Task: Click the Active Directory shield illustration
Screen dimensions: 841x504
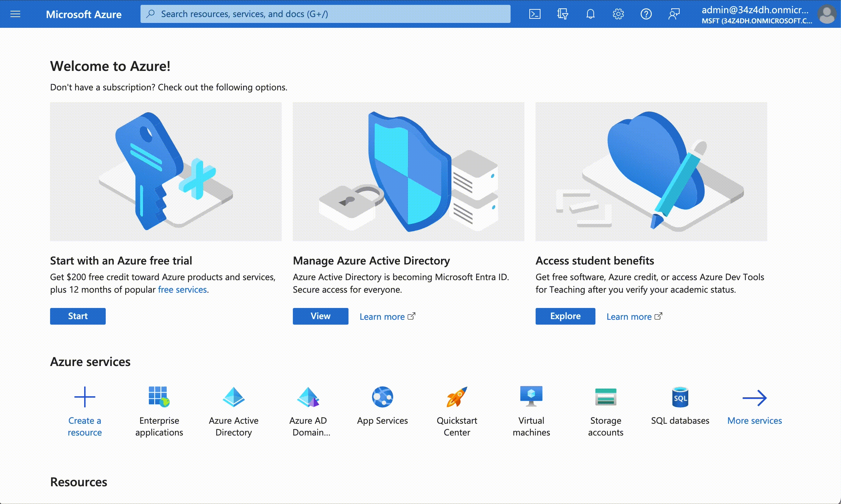Action: pyautogui.click(x=408, y=171)
